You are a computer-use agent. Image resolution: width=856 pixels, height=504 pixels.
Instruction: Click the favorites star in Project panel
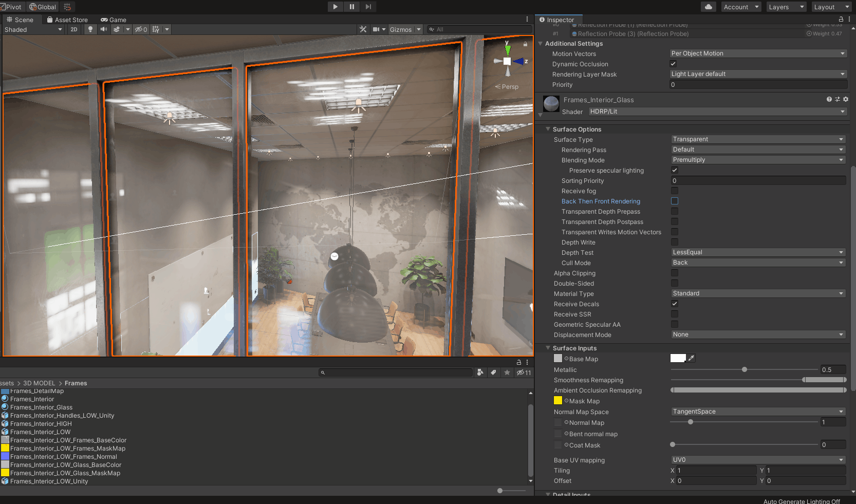pyautogui.click(x=507, y=372)
